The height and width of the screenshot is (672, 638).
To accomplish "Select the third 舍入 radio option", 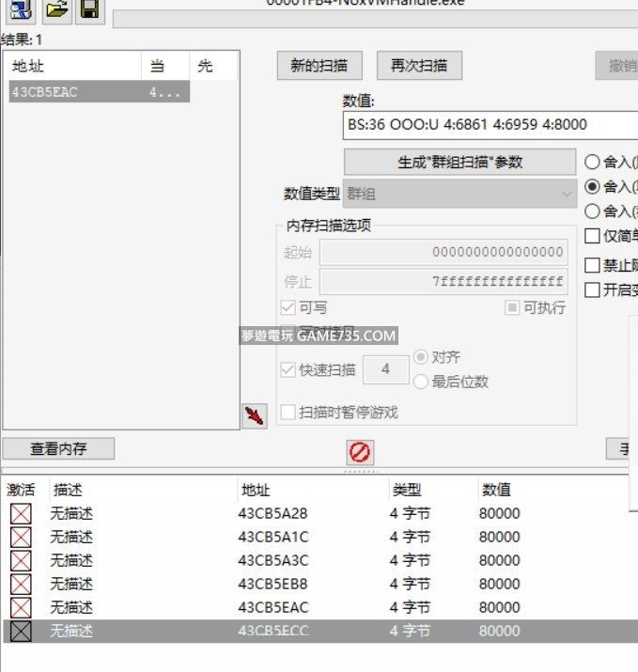I will (592, 211).
